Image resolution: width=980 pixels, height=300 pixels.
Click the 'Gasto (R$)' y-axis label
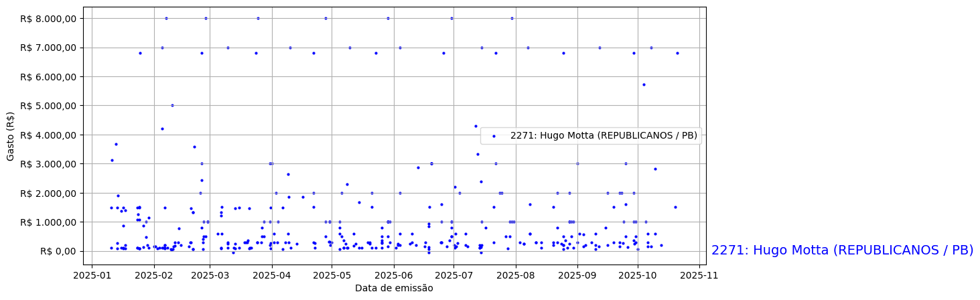pos(11,135)
